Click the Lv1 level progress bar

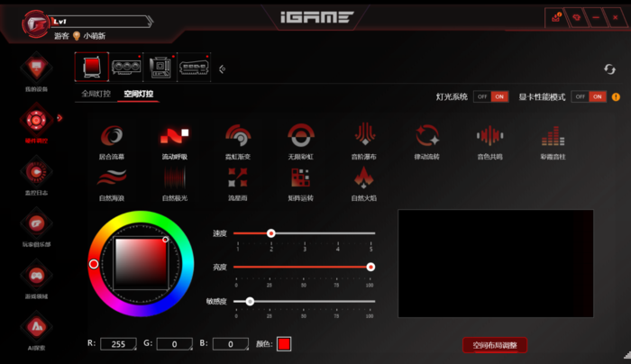[101, 22]
